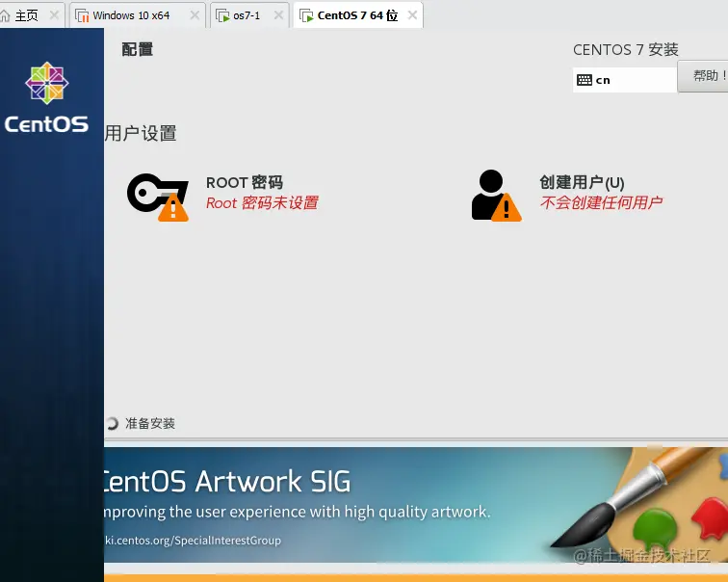Click the Windows 10 x64 tab VM icon
728x582 pixels.
coord(82,15)
